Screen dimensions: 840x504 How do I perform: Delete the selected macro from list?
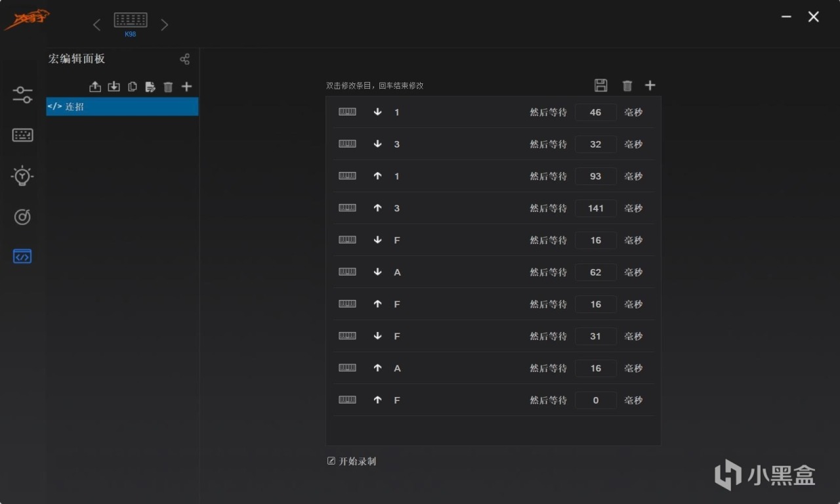coord(168,87)
